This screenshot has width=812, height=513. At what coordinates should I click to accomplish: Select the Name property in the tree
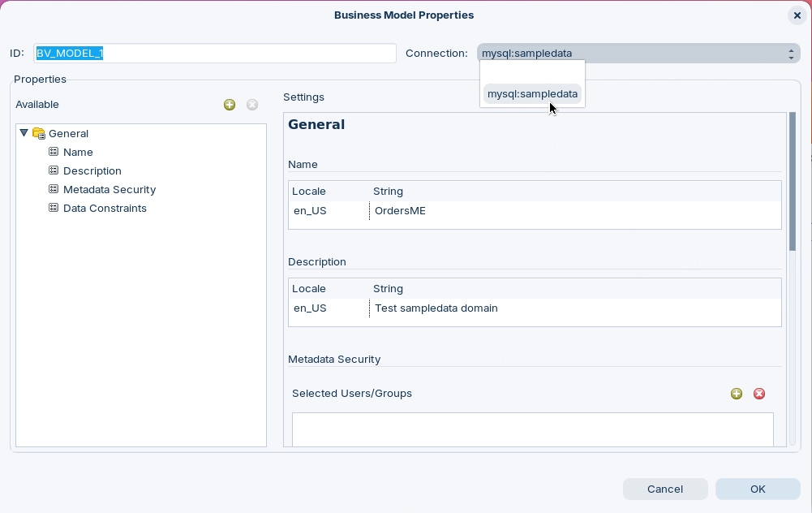[x=78, y=152]
